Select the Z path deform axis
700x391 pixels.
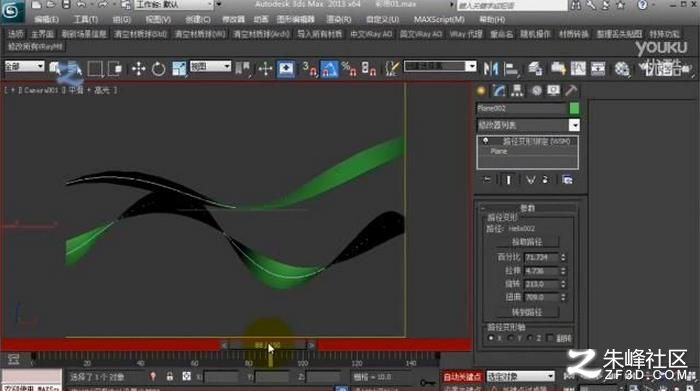[x=530, y=338]
